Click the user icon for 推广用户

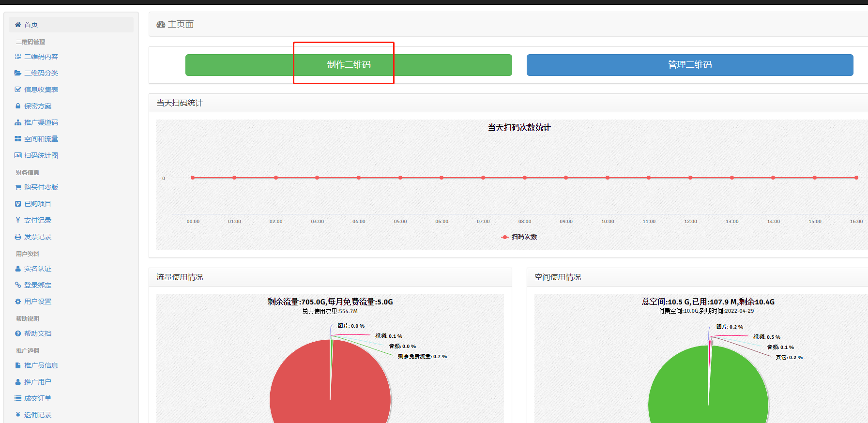coord(18,382)
